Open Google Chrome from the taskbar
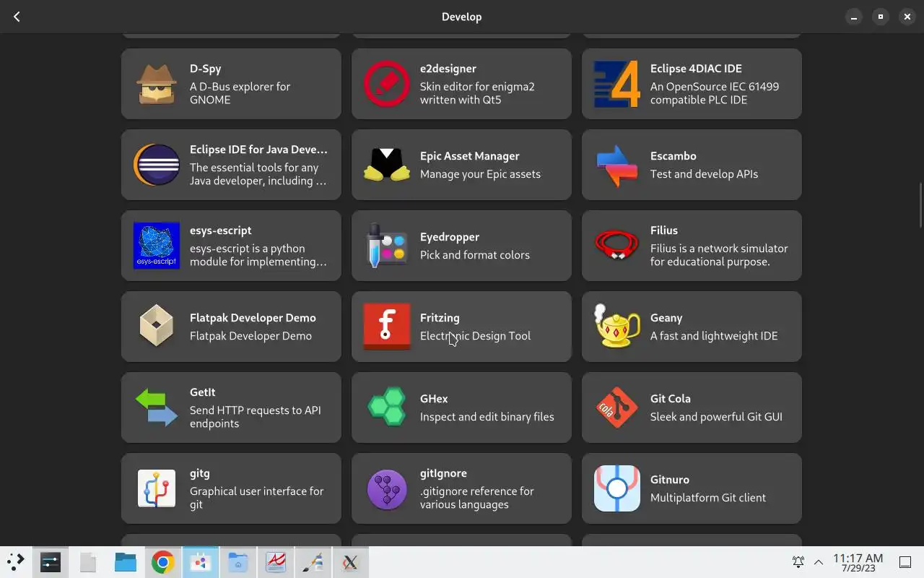The image size is (924, 578). point(162,562)
